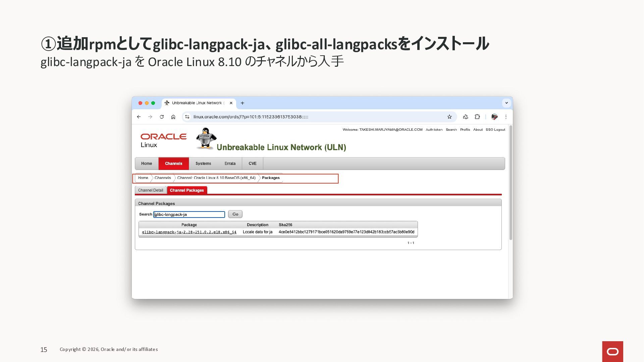Open the glibc-langpack-ja package link
644x362 pixels.
tap(189, 232)
